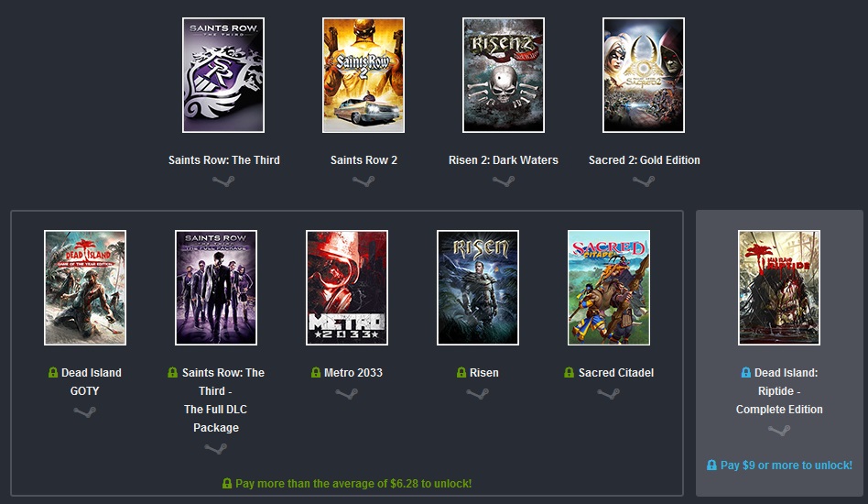Click the Saints Row: The Third Full DLC Package title

(x=222, y=400)
